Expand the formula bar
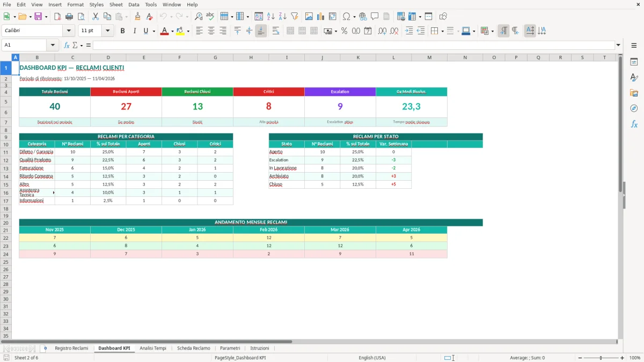This screenshot has width=644, height=362. [618, 45]
